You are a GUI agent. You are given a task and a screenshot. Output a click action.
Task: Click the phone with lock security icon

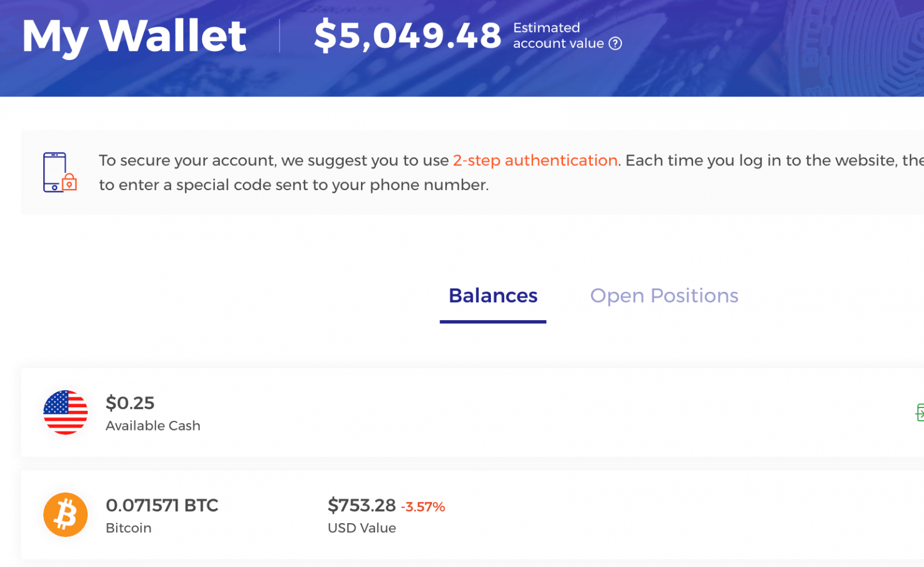point(60,172)
